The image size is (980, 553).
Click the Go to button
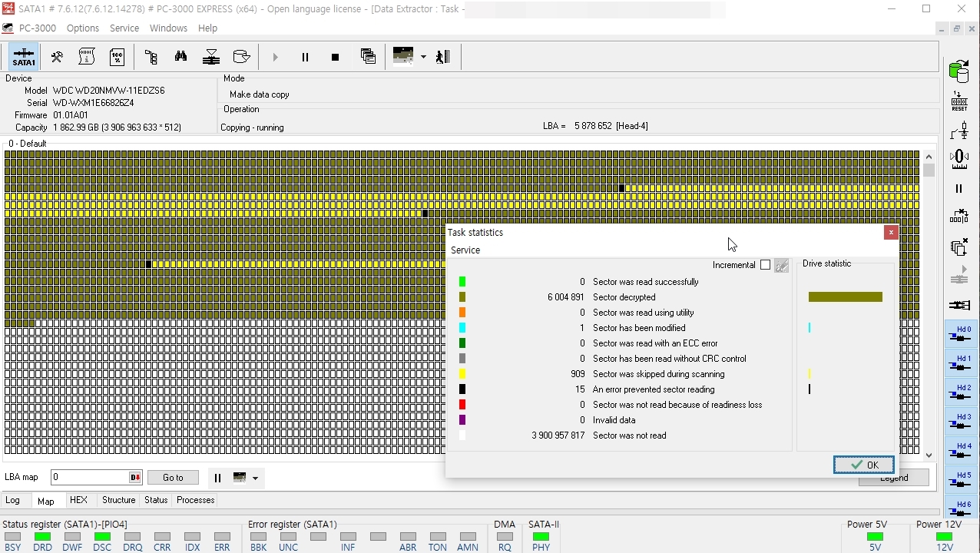[173, 478]
